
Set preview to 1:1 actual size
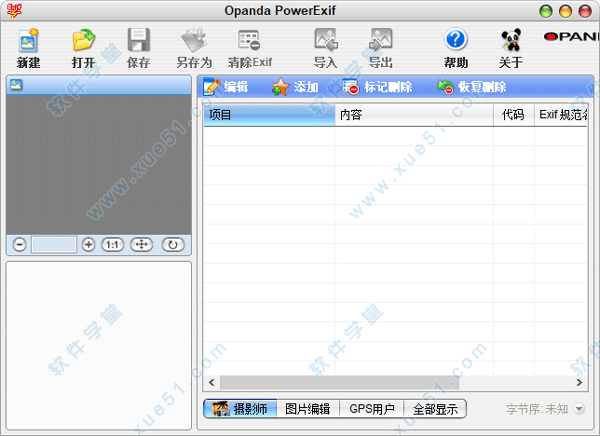coord(112,245)
